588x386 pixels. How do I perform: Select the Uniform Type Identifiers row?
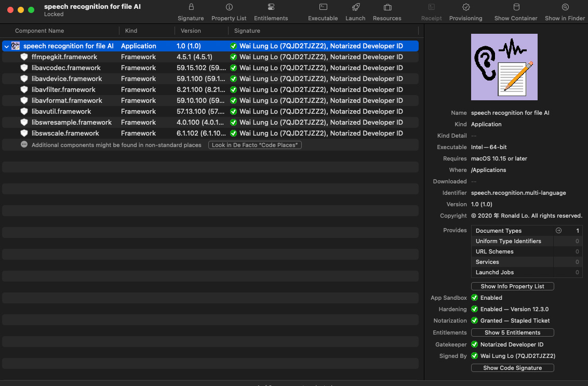coord(527,241)
